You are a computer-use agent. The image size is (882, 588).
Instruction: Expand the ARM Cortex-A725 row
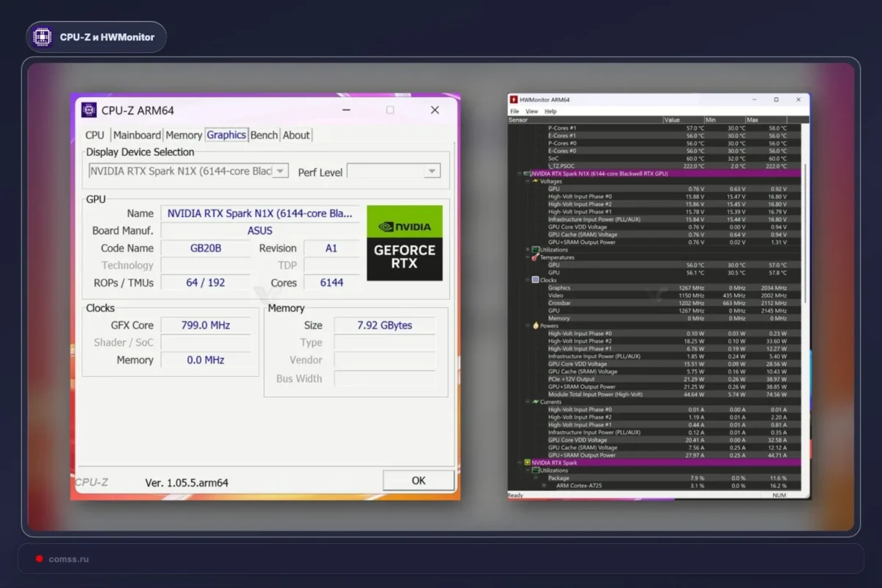click(544, 486)
